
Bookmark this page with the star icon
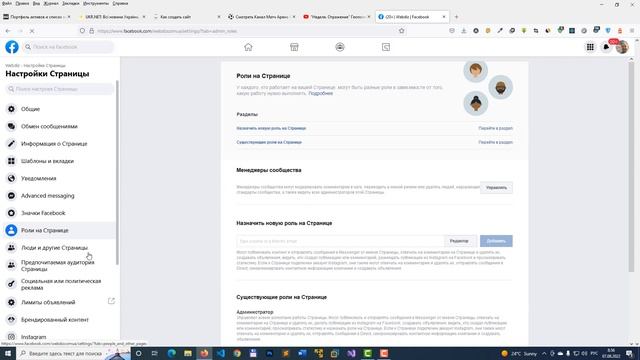(402, 31)
